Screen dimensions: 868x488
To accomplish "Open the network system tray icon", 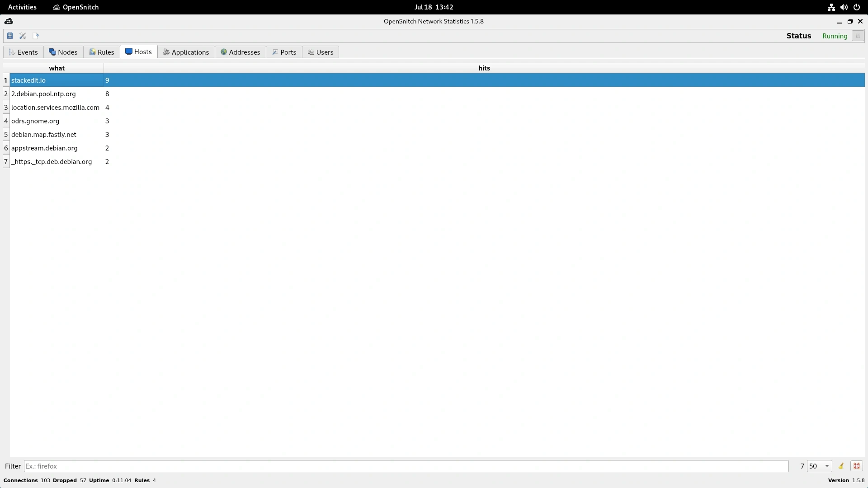I will 831,7.
